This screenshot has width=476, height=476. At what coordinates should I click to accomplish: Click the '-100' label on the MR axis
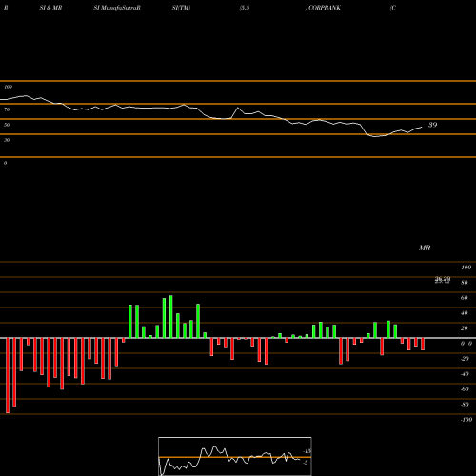466,420
